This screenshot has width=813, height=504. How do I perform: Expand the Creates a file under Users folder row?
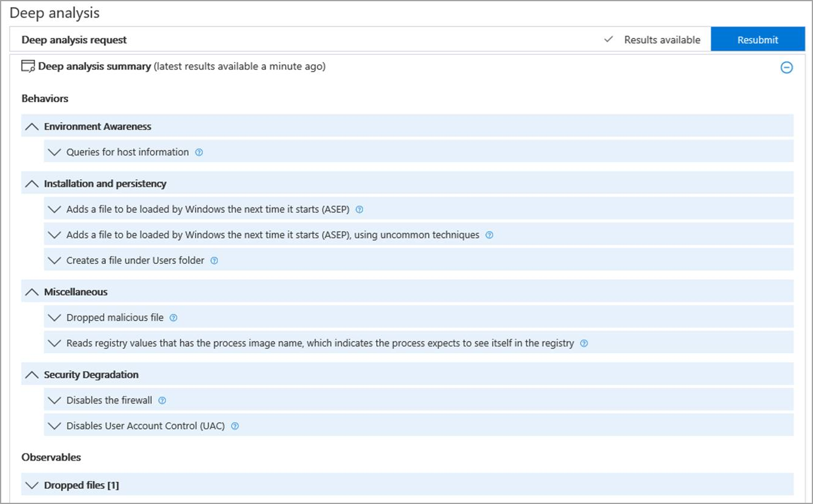pos(55,261)
